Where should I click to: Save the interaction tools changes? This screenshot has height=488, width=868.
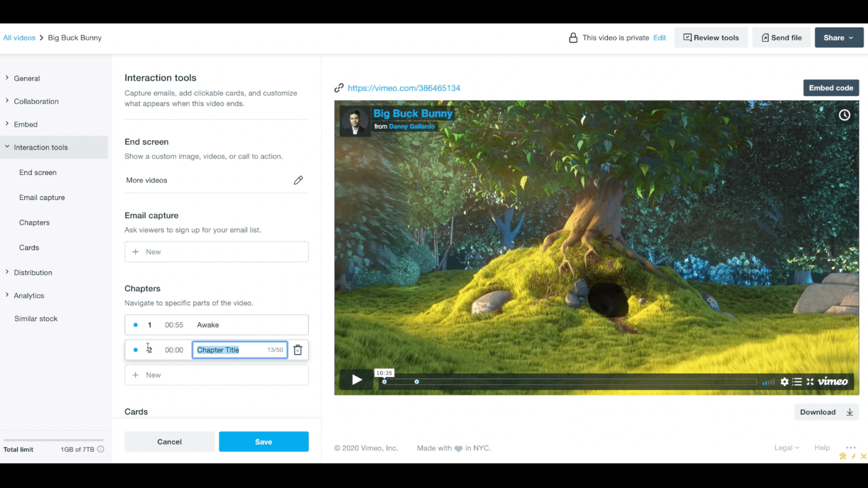pos(264,441)
